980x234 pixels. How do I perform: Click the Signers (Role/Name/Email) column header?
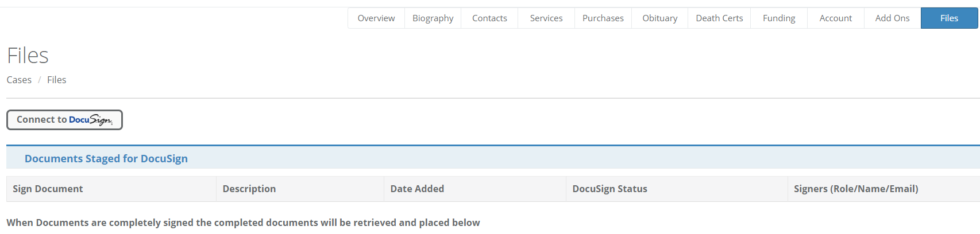point(856,189)
